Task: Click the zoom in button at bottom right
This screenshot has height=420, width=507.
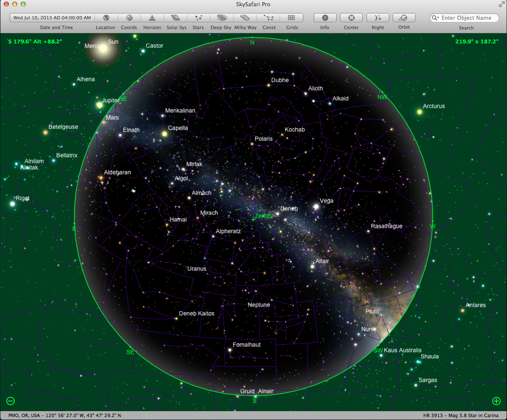Action: (496, 401)
